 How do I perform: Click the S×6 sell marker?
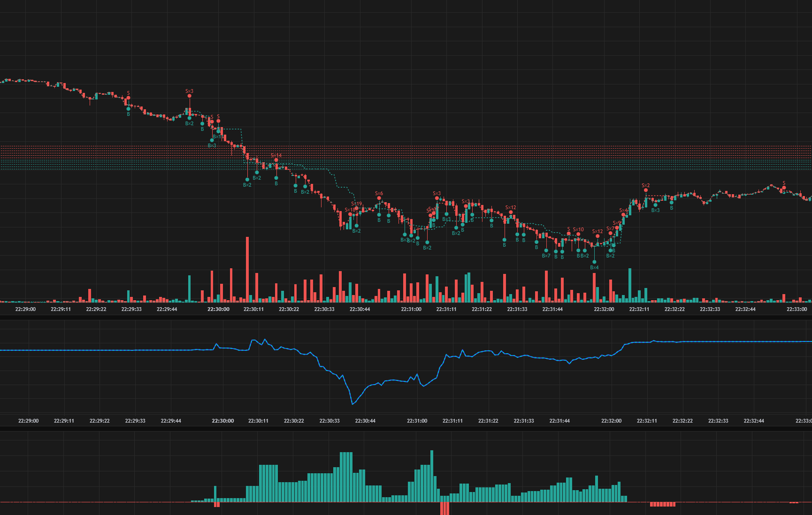pos(379,198)
